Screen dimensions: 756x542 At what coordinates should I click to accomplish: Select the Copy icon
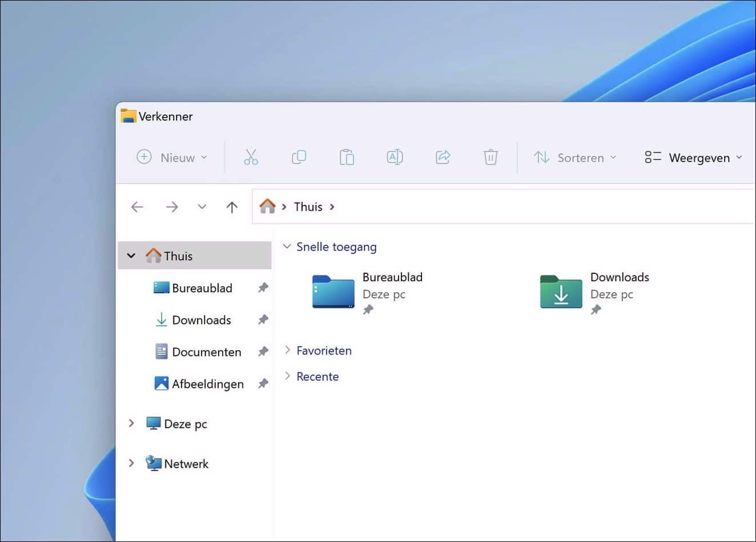click(x=299, y=157)
